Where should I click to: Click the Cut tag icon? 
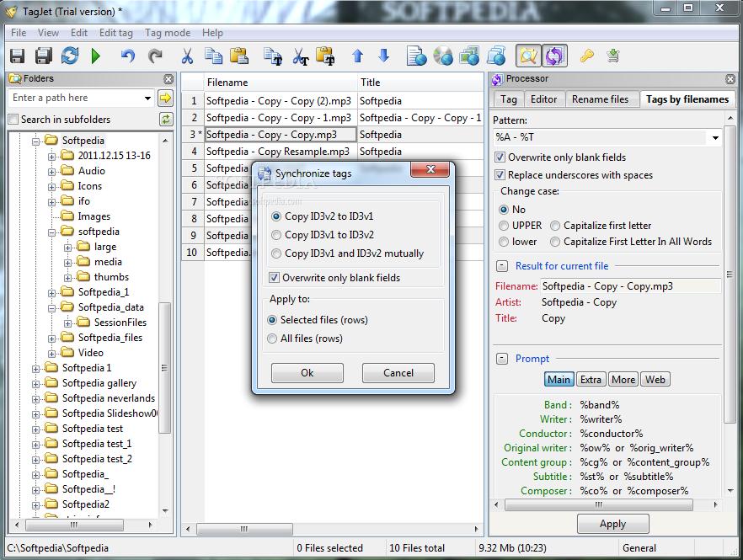click(x=301, y=56)
